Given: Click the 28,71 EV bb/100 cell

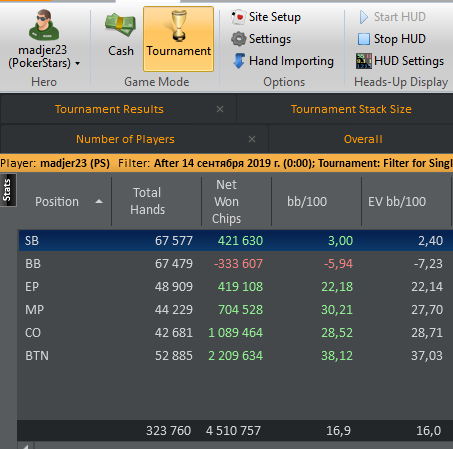Looking at the screenshot, I should coord(427,333).
